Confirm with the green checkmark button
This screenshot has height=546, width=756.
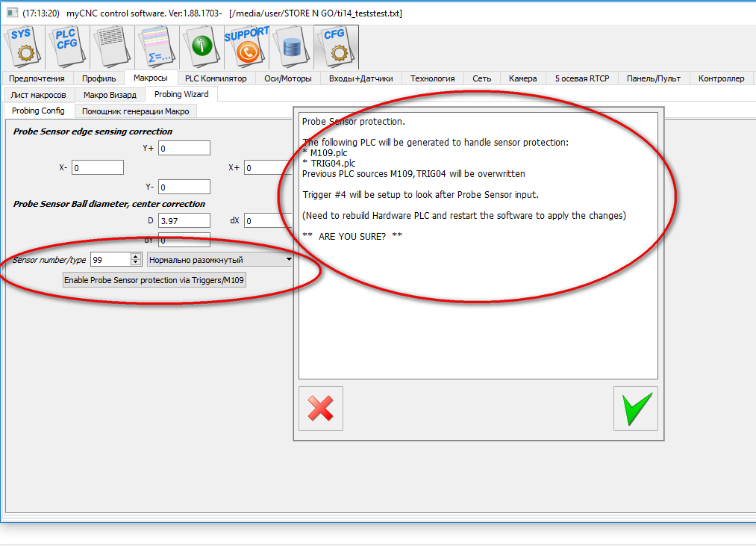pos(635,409)
